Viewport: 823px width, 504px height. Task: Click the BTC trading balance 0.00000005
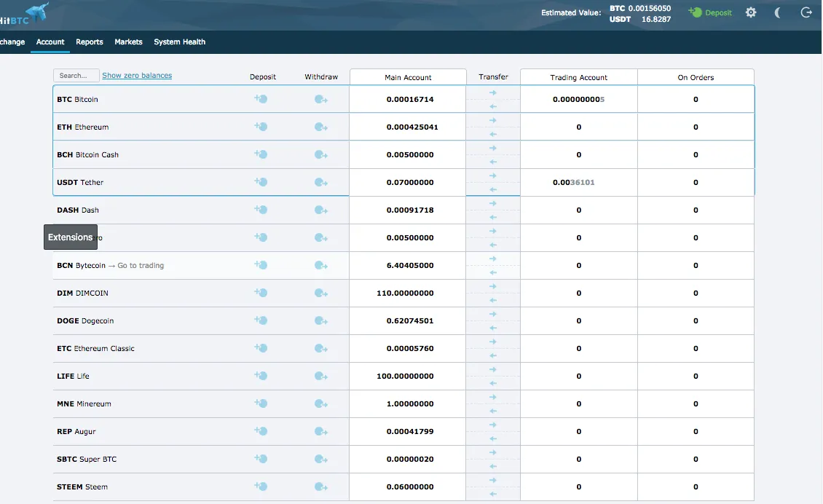pyautogui.click(x=578, y=99)
